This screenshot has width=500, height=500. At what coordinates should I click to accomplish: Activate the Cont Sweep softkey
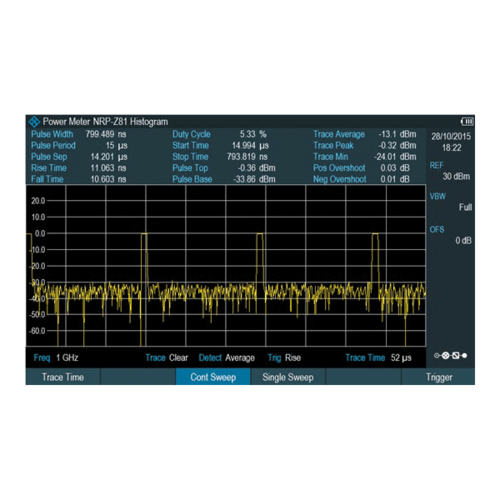pyautogui.click(x=213, y=377)
